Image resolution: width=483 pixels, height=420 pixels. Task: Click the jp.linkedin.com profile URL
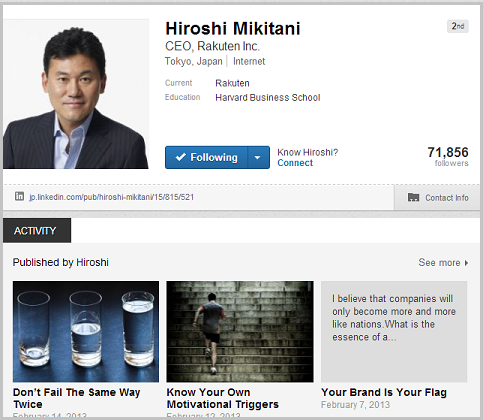click(111, 197)
